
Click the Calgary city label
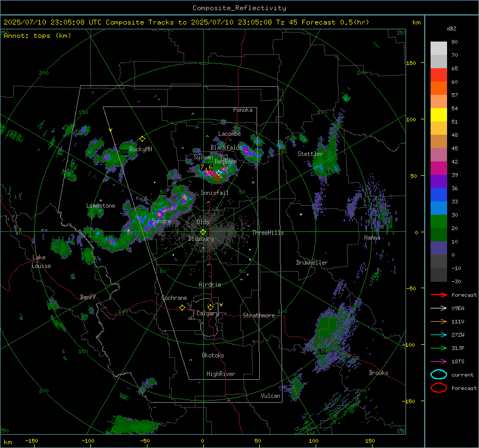coord(208,313)
